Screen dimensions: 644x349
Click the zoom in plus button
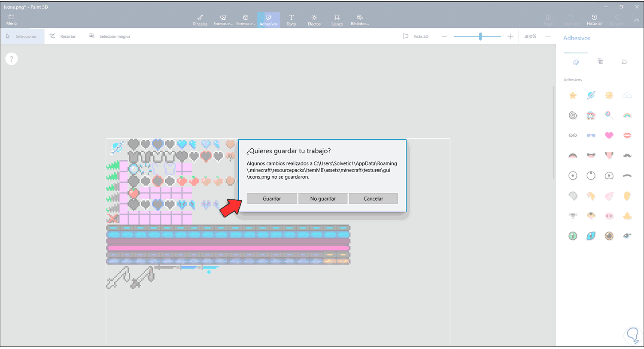[510, 36]
